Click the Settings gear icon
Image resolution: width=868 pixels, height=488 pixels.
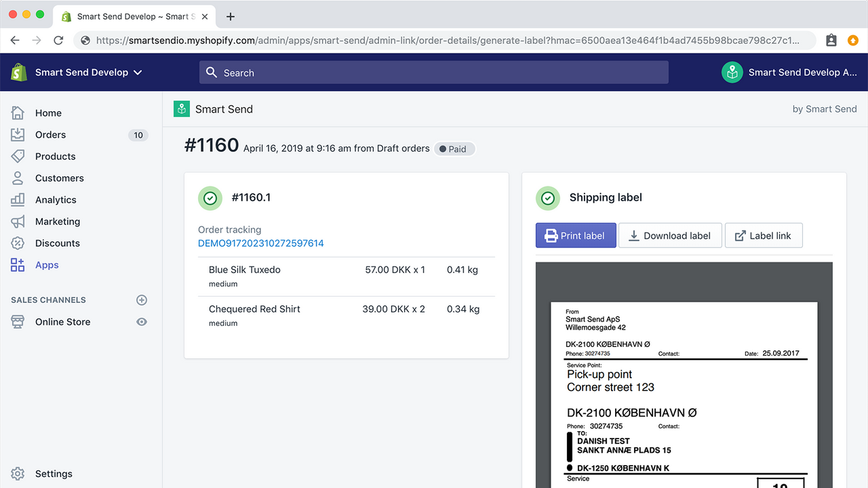[18, 474]
